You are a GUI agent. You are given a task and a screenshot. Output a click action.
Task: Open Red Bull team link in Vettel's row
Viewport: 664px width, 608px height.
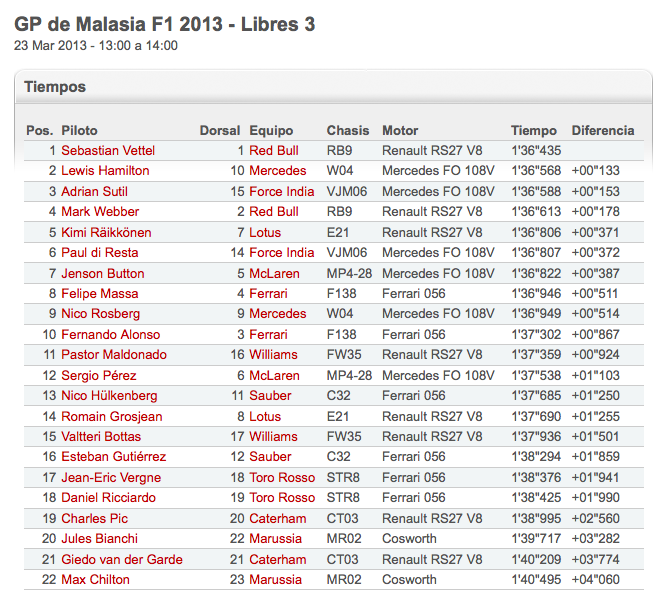coord(274,150)
